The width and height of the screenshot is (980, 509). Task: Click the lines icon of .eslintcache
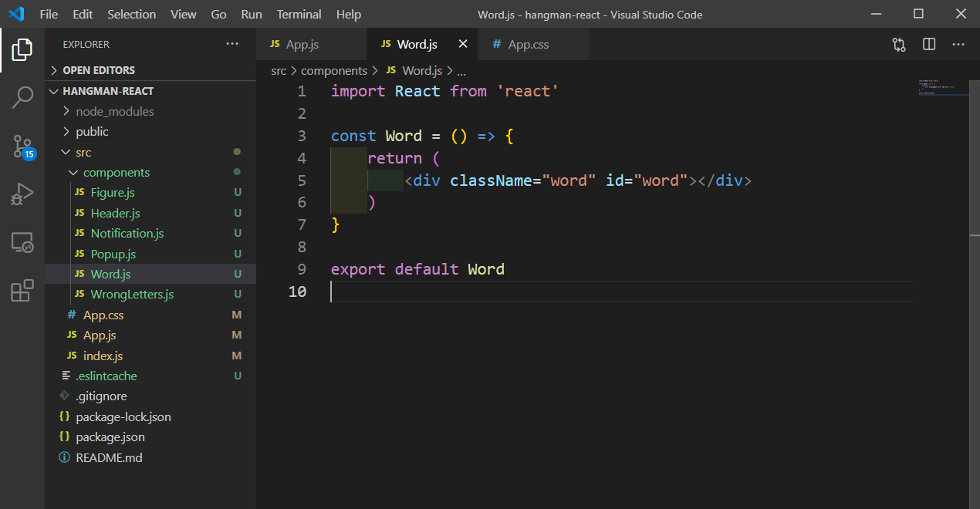[x=65, y=376]
